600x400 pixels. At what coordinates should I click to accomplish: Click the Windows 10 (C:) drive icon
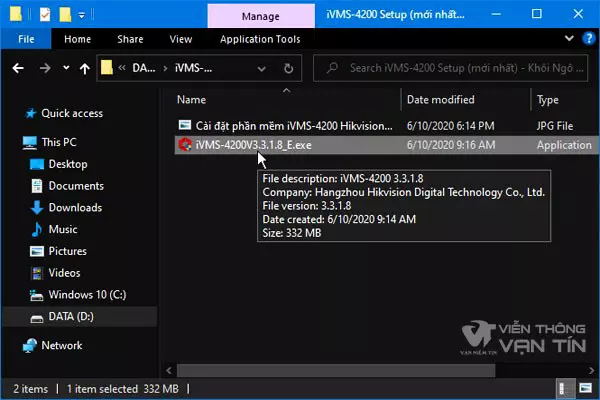point(37,295)
